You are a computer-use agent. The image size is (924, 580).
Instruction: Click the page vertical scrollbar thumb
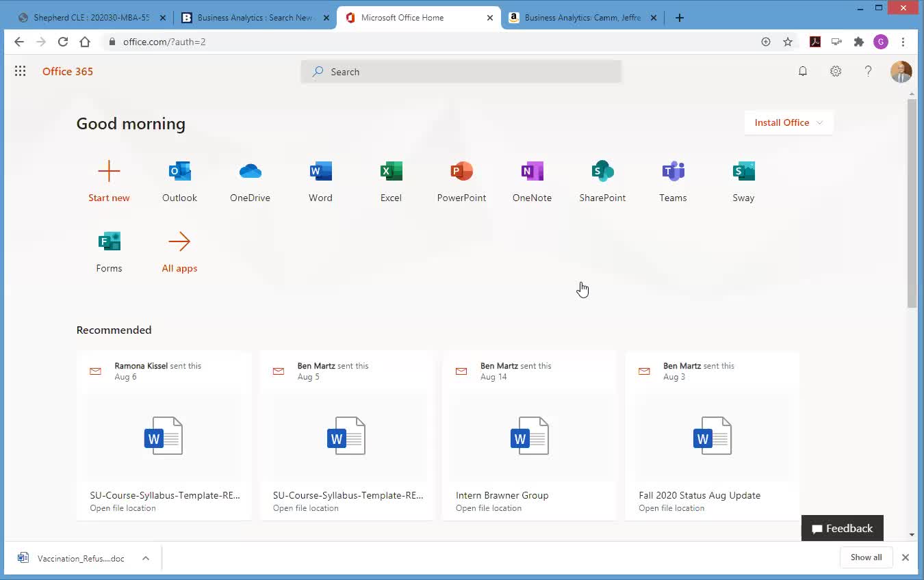click(912, 203)
